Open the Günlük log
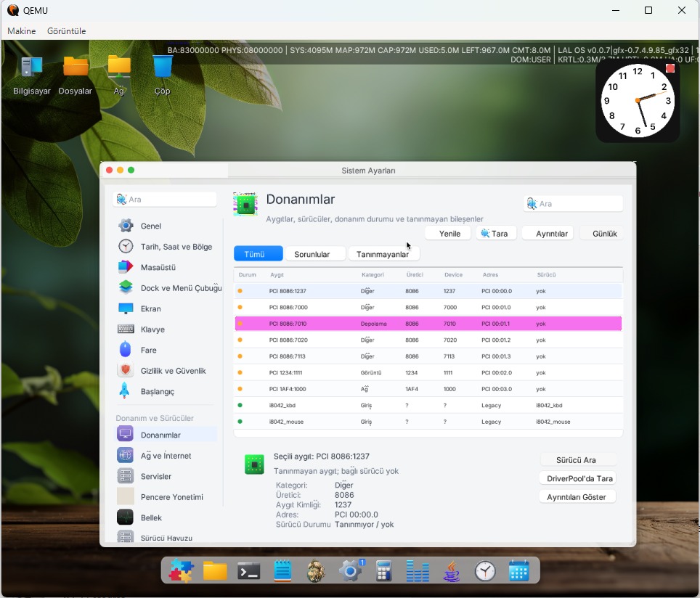This screenshot has width=700, height=598. click(602, 234)
